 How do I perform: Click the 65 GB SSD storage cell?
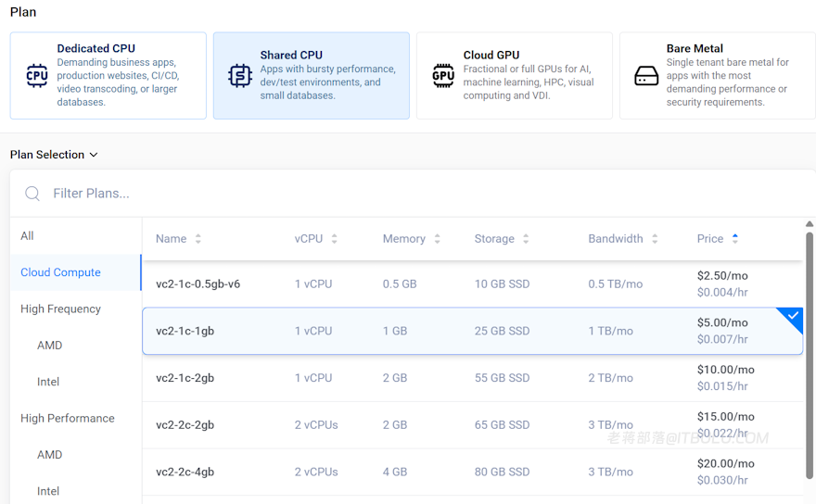pos(502,425)
